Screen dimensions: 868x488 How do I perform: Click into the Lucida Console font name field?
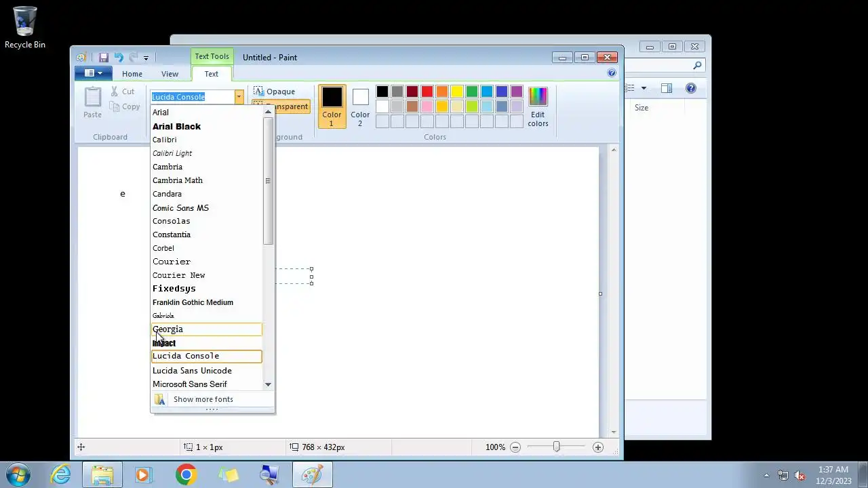pos(193,97)
